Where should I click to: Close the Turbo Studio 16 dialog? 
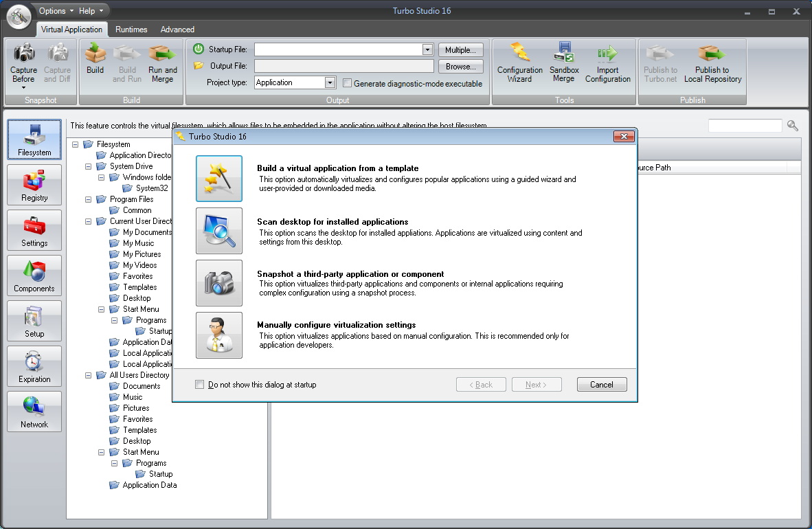coord(624,136)
